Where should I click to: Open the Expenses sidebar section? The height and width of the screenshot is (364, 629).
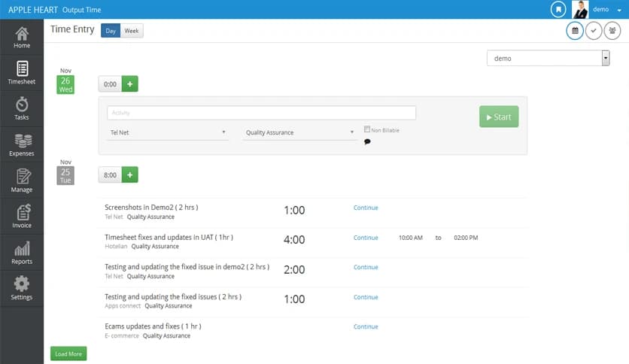(x=22, y=145)
